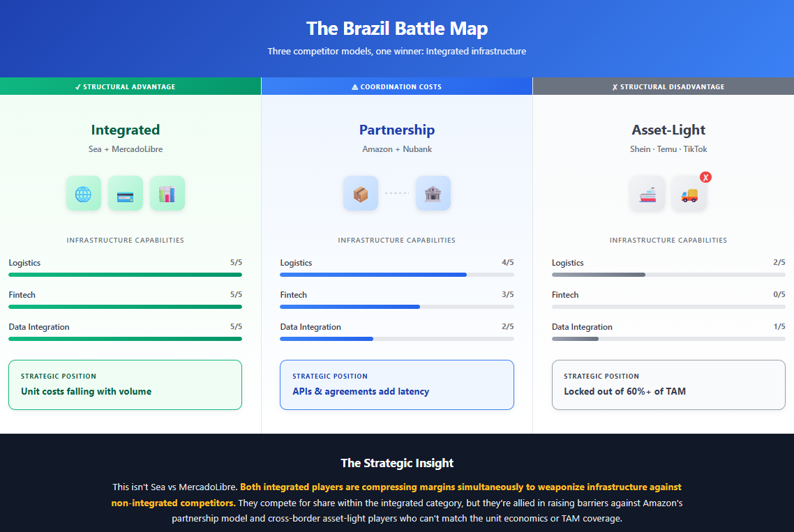Expand the Asset-Light strategic position box
Viewport: 794px width, 532px height.
click(x=668, y=384)
